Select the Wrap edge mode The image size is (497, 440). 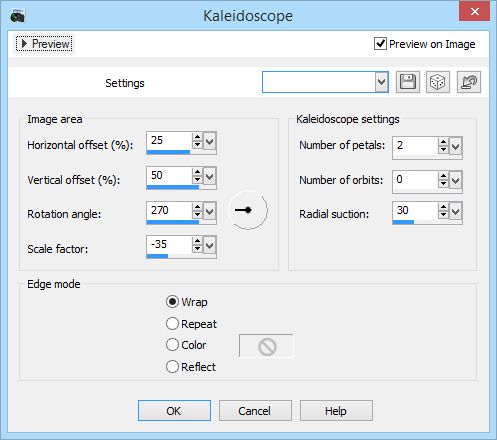[x=172, y=302]
